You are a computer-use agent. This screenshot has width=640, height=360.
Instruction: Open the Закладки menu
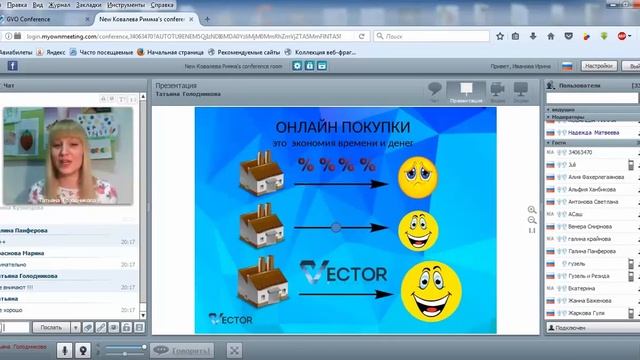click(x=89, y=5)
